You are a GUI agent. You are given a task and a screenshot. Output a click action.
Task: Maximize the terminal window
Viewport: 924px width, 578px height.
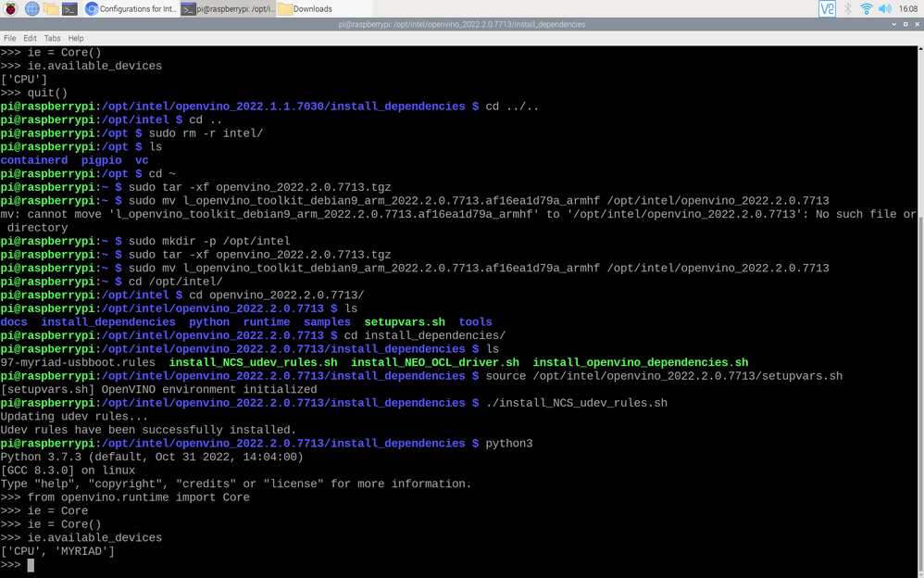point(905,24)
